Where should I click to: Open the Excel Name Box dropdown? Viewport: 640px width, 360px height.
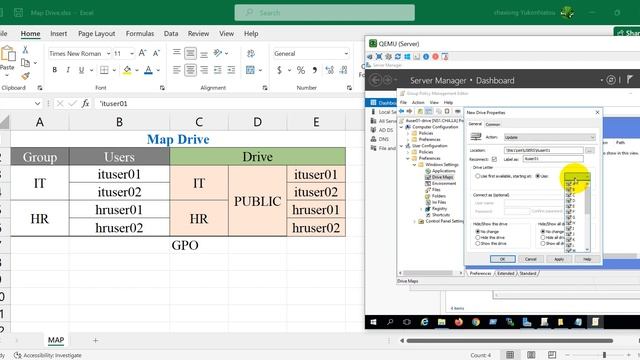coord(38,104)
